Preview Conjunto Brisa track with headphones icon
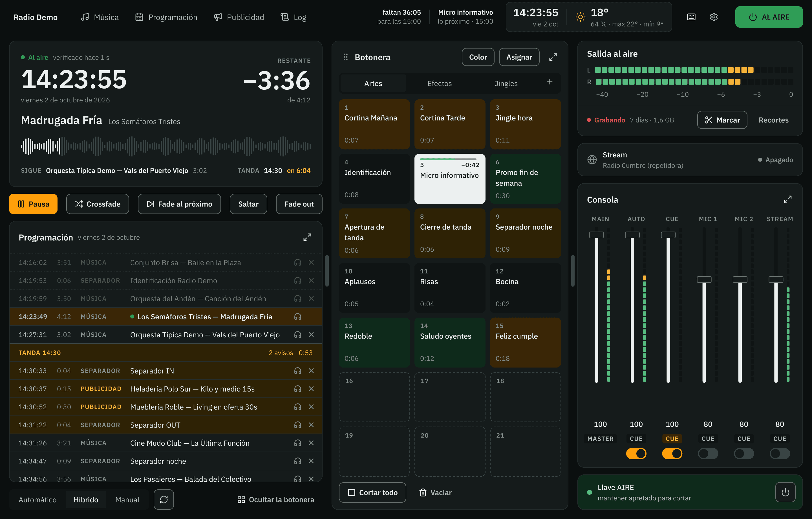The width and height of the screenshot is (812, 519). (x=297, y=263)
